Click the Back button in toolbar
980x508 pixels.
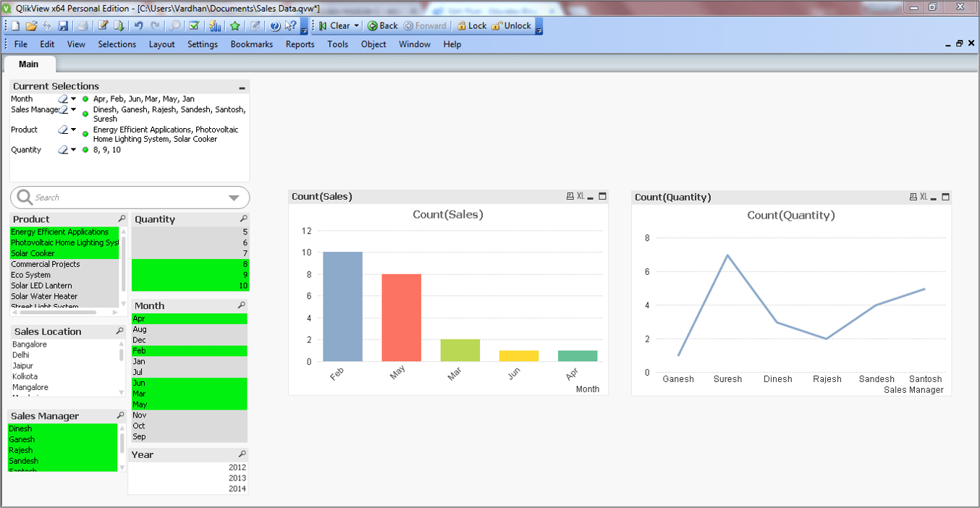coord(383,26)
